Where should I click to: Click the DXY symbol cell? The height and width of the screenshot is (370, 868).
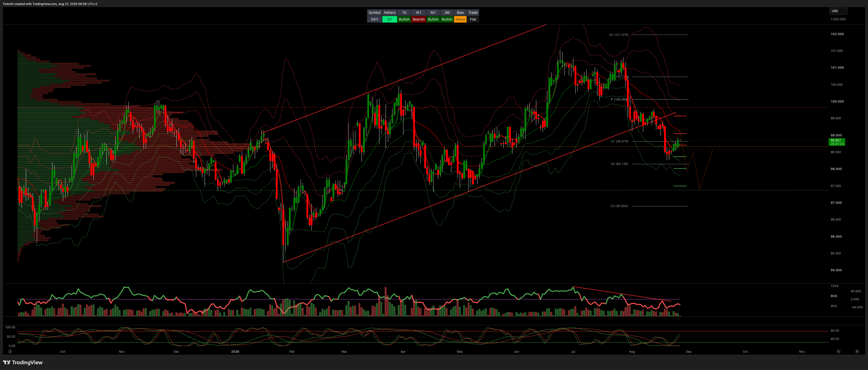pos(374,19)
